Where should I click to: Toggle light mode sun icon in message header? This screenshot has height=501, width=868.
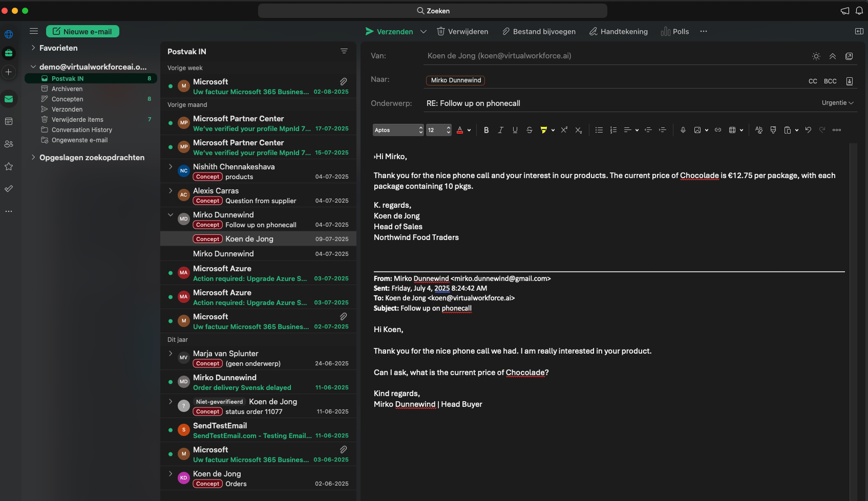(x=816, y=56)
